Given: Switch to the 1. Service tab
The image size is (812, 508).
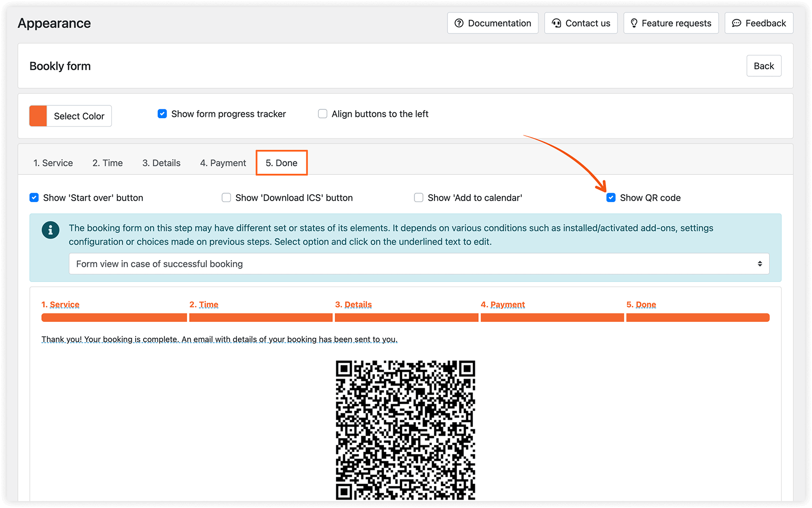Looking at the screenshot, I should tap(53, 163).
